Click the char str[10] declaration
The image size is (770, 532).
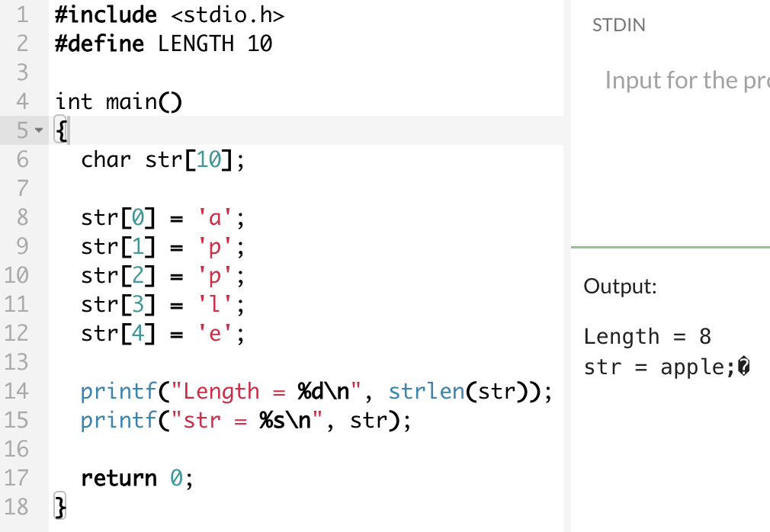[x=162, y=159]
